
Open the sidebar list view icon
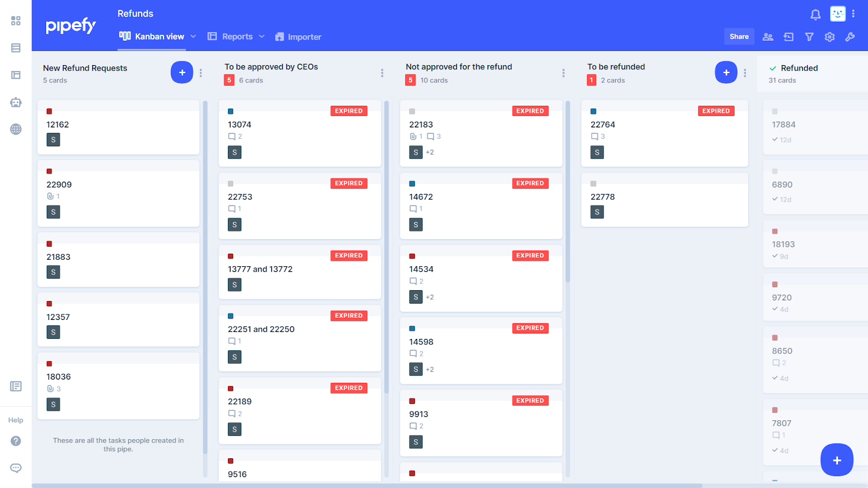click(x=16, y=48)
